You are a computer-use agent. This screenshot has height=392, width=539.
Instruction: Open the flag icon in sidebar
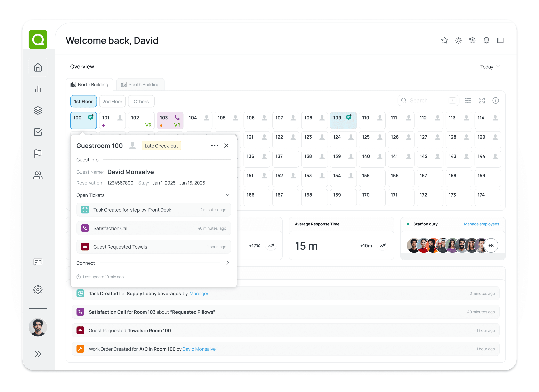(x=38, y=154)
